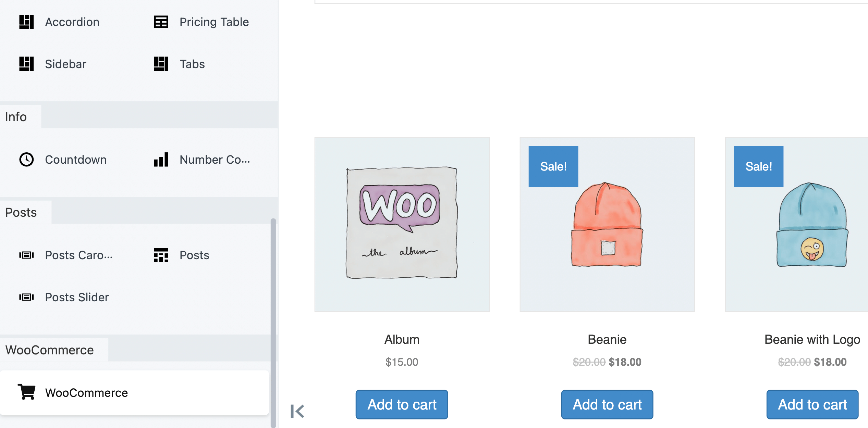868x428 pixels.
Task: Click the module panel vertical scrollbar
Action: 273,322
